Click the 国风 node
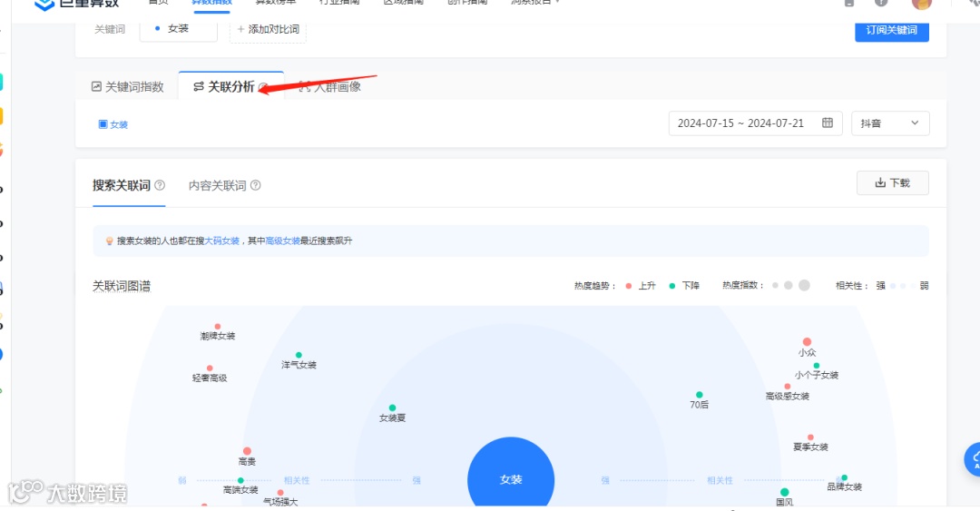 (784, 492)
